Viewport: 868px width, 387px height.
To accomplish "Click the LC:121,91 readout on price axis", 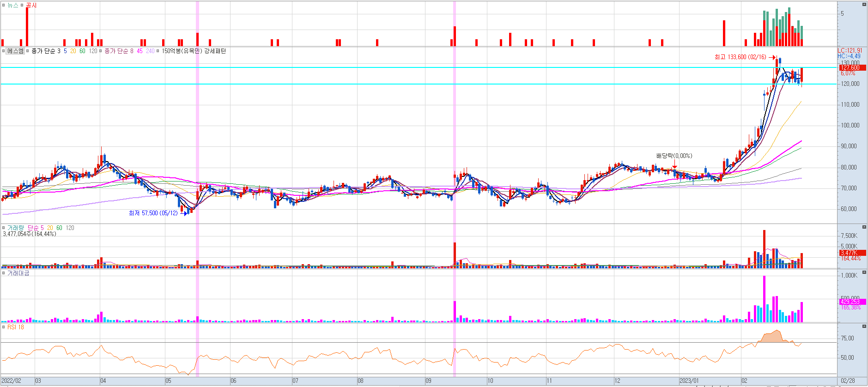I will 850,50.
